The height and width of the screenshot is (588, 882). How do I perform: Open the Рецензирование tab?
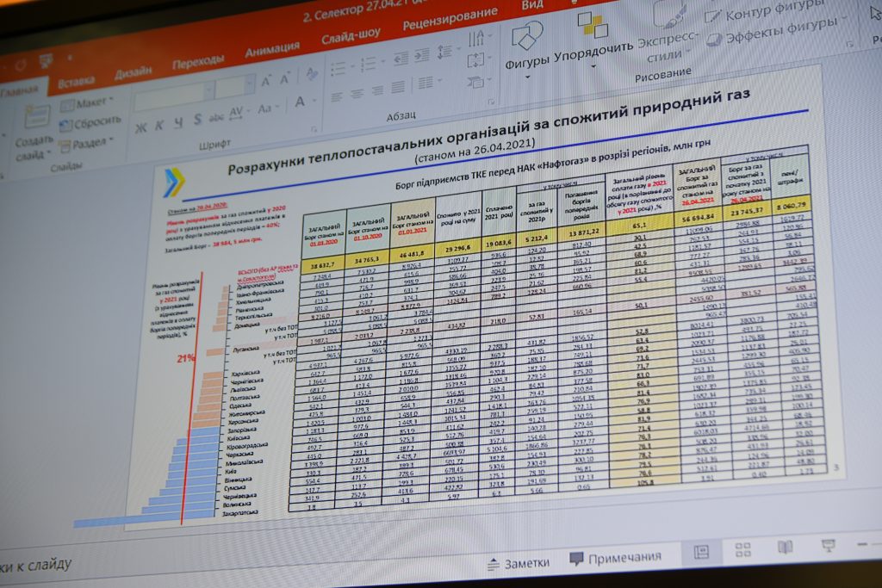tap(450, 19)
